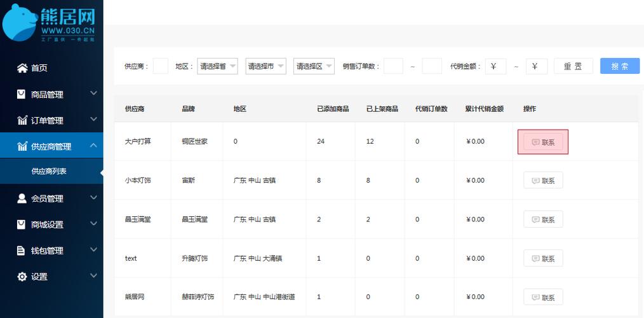Open the 请选择市 city dropdown
This screenshot has width=644, height=318.
[x=265, y=66]
